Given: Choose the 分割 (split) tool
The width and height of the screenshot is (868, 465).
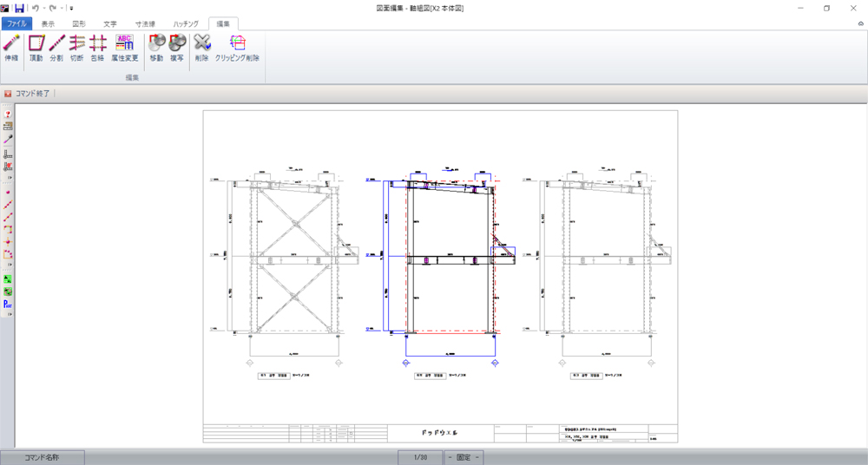Looking at the screenshot, I should (x=56, y=48).
